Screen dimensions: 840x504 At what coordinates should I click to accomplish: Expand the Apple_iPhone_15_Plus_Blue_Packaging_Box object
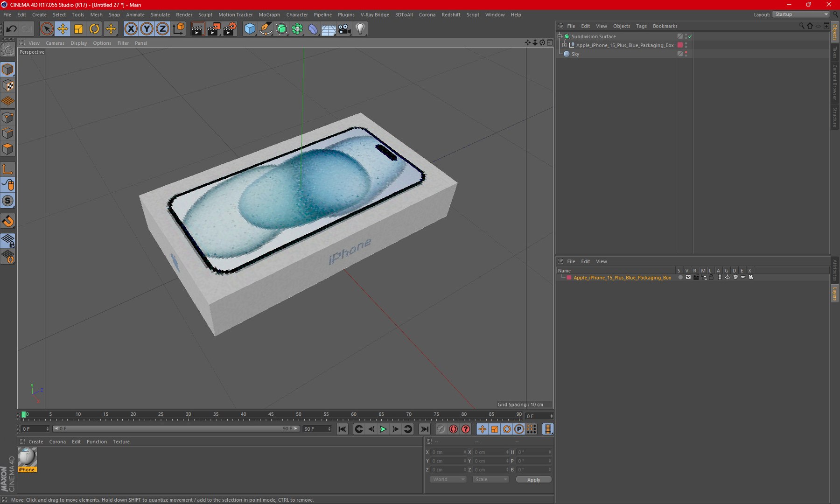click(x=565, y=45)
